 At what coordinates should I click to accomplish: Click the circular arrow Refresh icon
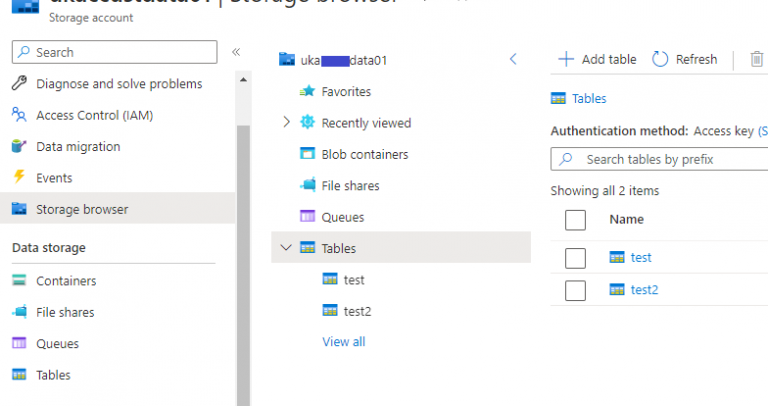click(660, 59)
